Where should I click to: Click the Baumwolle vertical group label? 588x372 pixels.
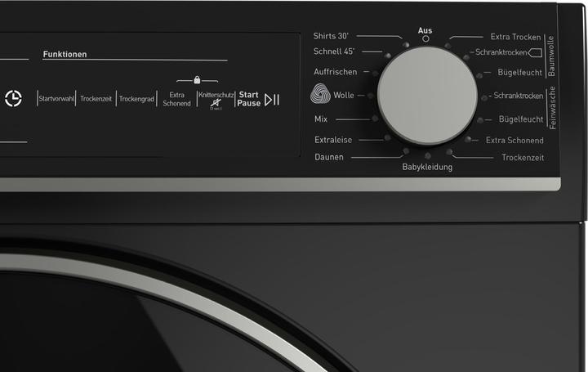coord(551,56)
